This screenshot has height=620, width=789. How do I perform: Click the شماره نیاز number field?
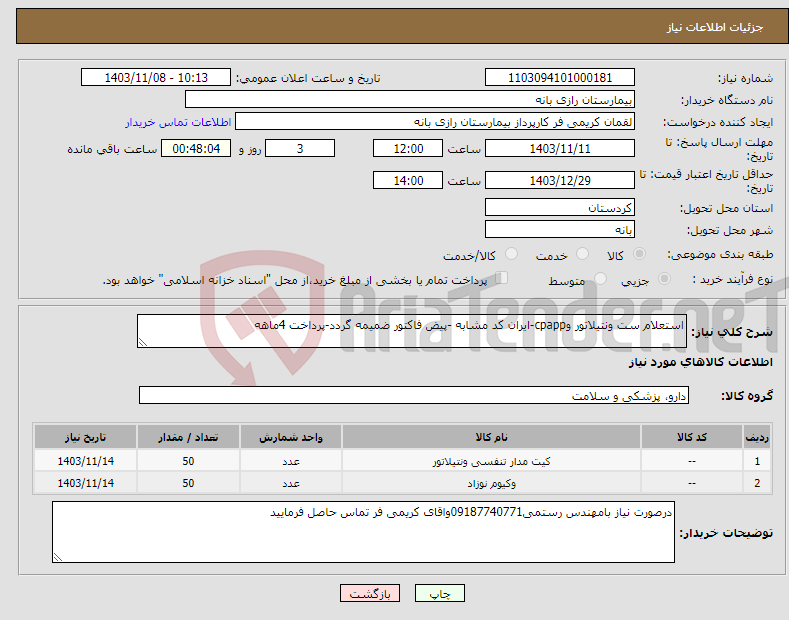560,78
